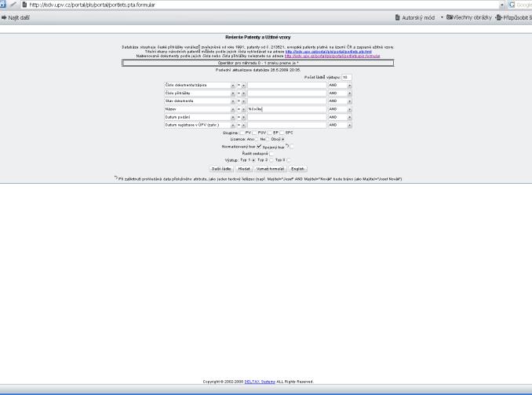Toggle the Řadit sestupně checkbox
This screenshot has height=395, width=532.
click(271, 154)
